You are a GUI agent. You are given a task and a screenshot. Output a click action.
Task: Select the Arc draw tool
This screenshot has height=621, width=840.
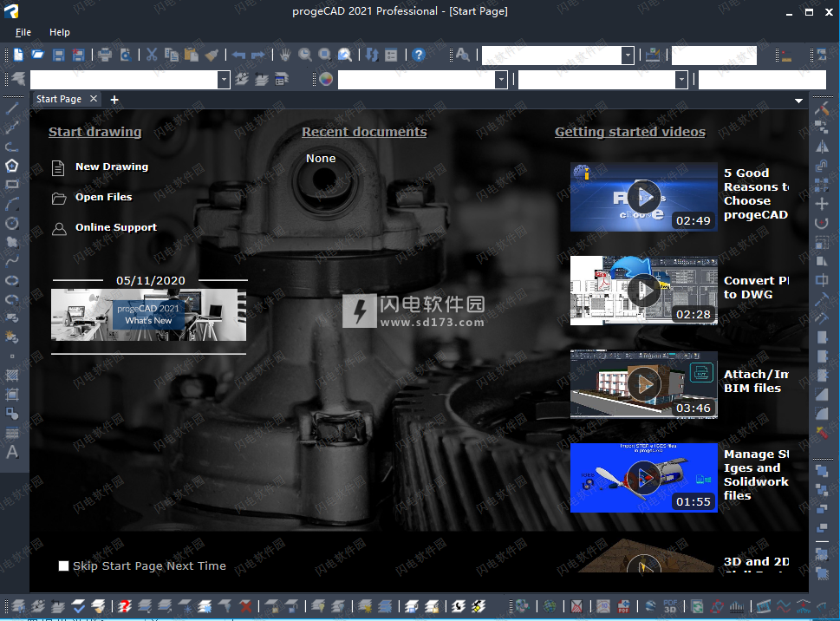(x=12, y=204)
